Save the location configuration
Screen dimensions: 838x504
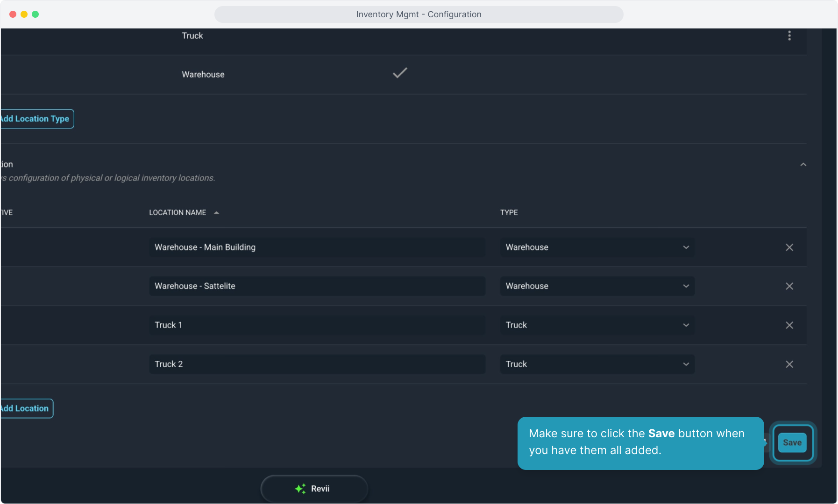(792, 443)
